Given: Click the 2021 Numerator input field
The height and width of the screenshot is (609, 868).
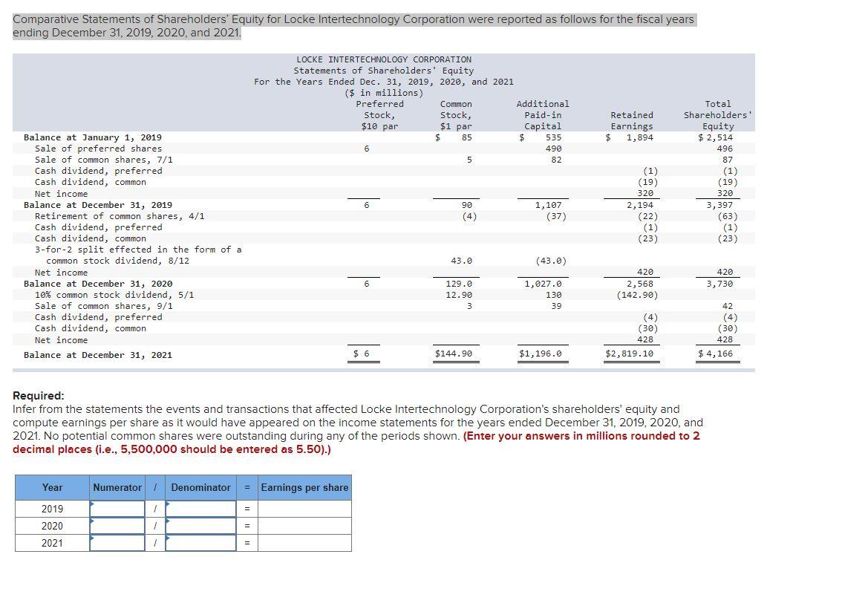Looking at the screenshot, I should [x=116, y=543].
